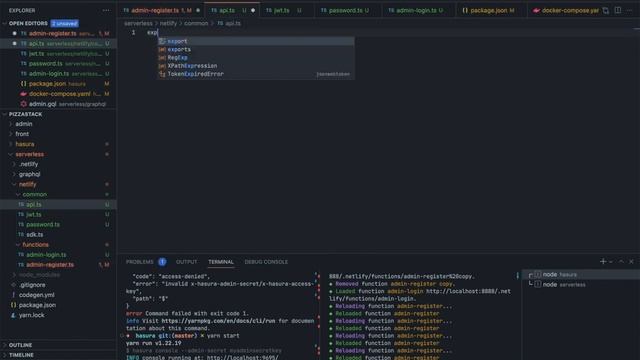Switch to the Output panel tab

tap(187, 262)
